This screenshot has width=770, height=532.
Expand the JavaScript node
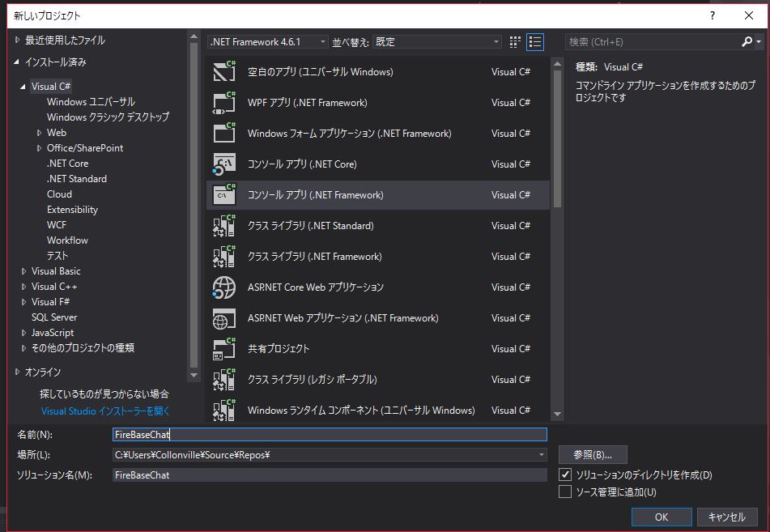[23, 333]
